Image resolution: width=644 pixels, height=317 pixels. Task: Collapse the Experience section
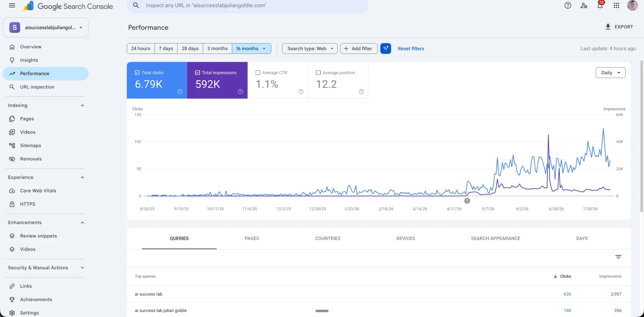(x=82, y=177)
